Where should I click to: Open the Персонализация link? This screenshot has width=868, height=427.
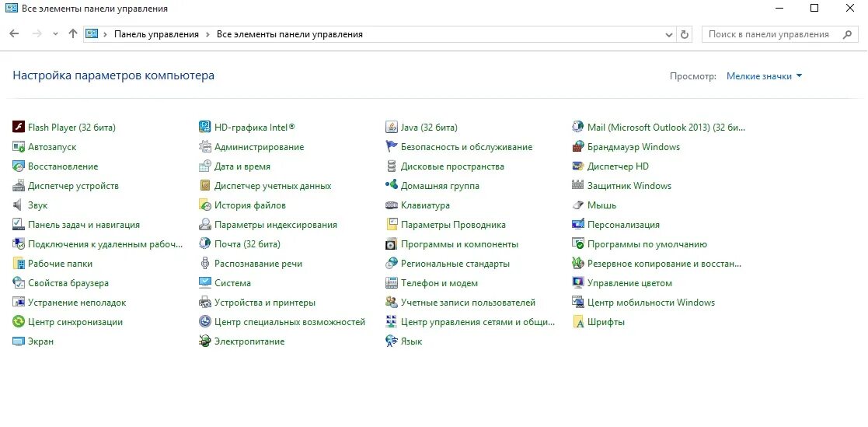coord(623,225)
